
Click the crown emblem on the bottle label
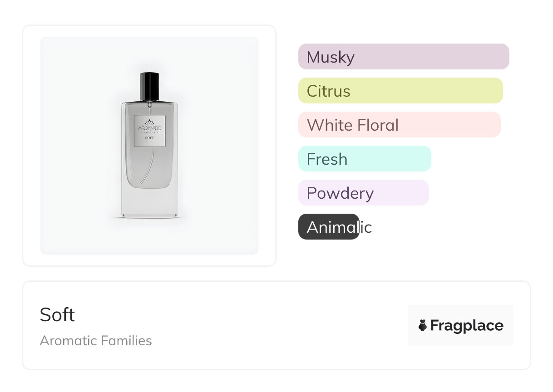[149, 122]
